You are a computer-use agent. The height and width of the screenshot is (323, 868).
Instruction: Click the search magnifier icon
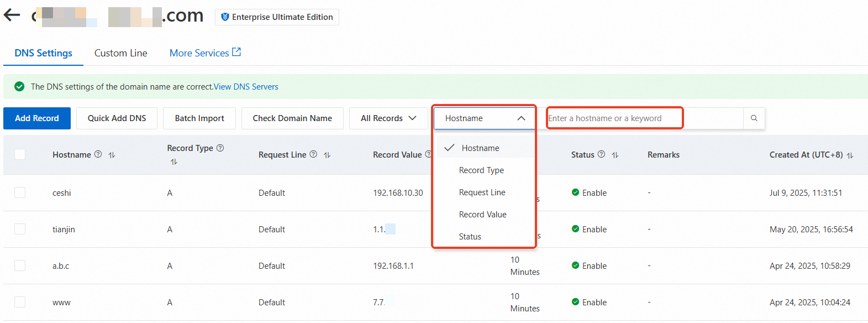click(754, 118)
